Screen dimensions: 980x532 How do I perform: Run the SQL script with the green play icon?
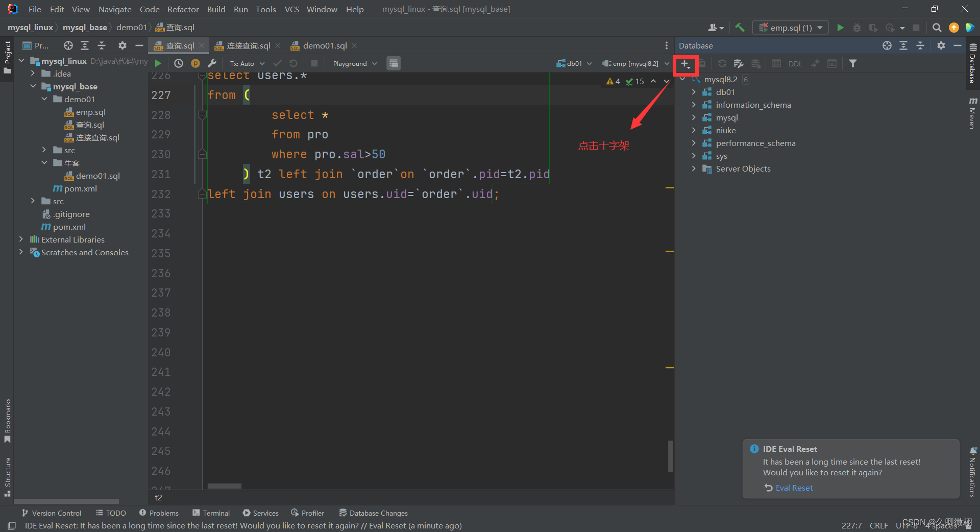(158, 63)
